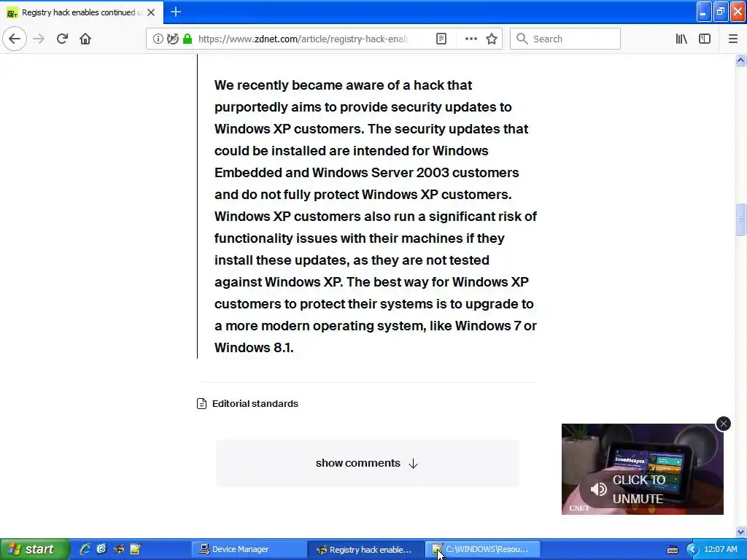Close the Registry hack tab
This screenshot has width=747, height=560.
pos(151,12)
